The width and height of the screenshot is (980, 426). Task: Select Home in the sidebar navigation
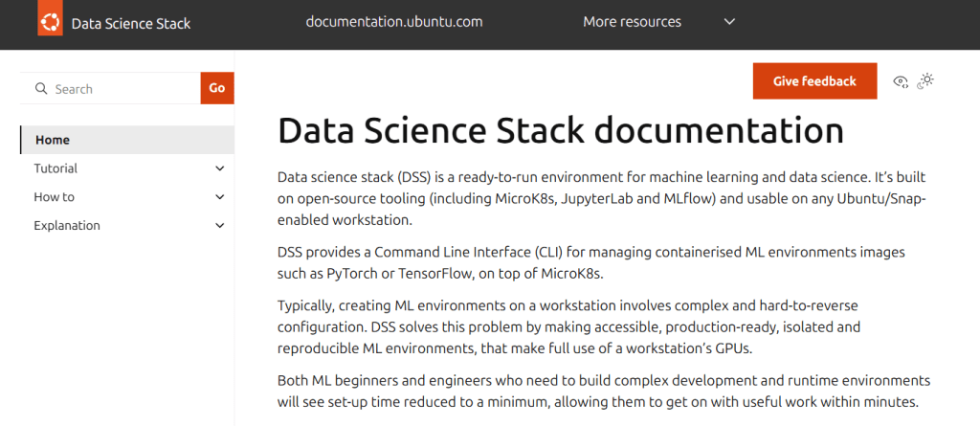(53, 140)
